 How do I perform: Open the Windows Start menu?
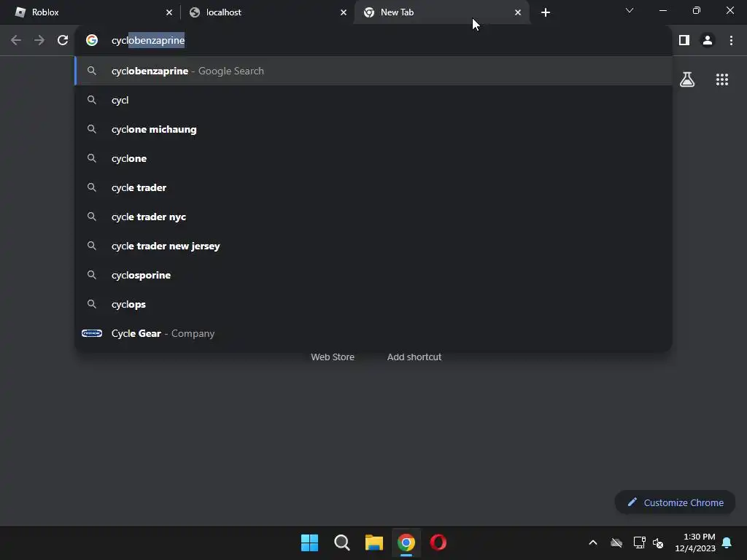click(x=309, y=542)
